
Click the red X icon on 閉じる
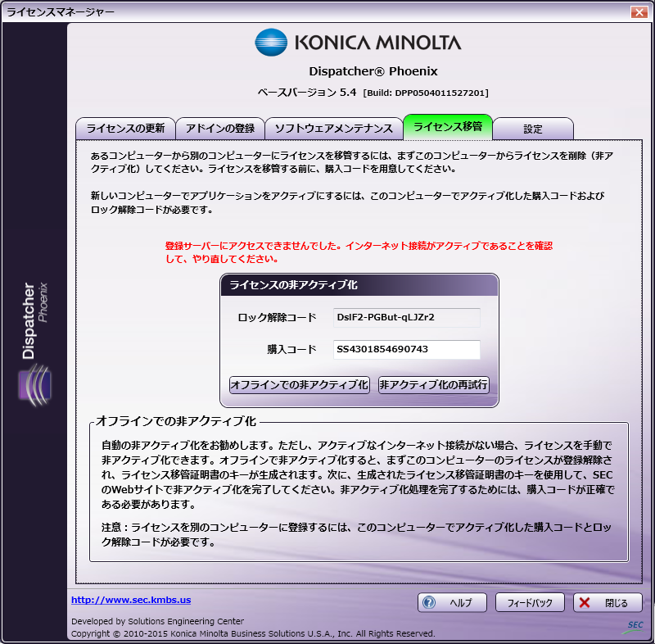tap(585, 603)
